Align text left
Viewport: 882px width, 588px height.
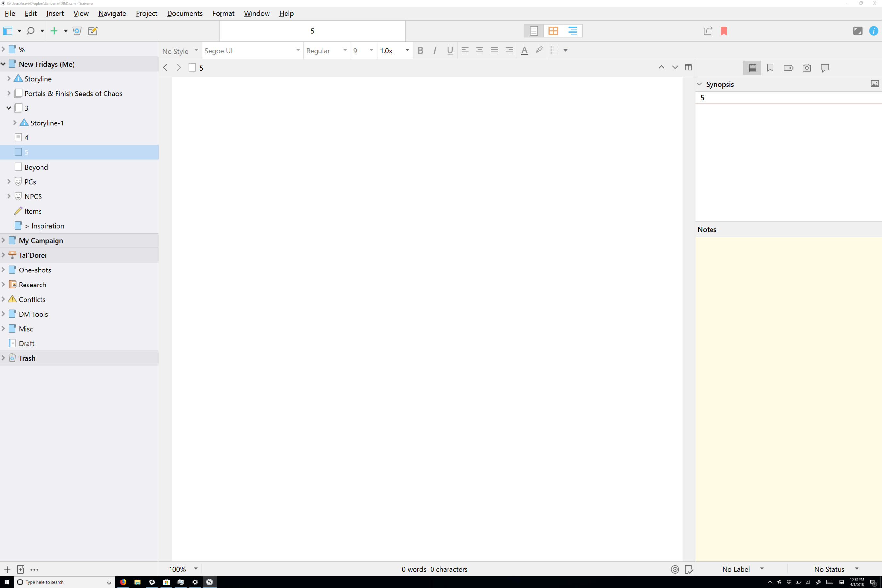[x=465, y=50]
